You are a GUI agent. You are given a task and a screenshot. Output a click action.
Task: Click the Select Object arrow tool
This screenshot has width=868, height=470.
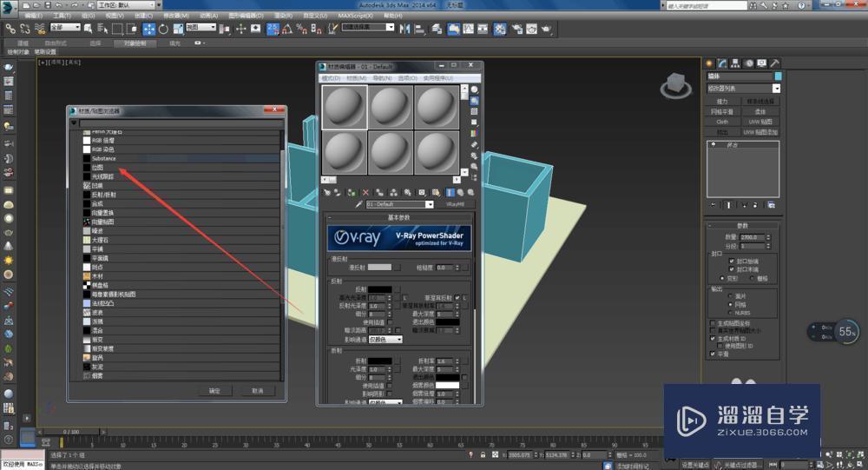click(x=88, y=29)
